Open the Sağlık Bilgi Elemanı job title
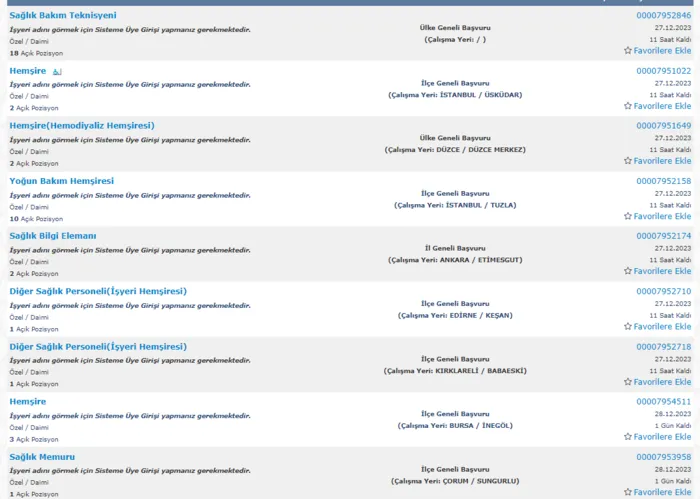 click(53, 236)
